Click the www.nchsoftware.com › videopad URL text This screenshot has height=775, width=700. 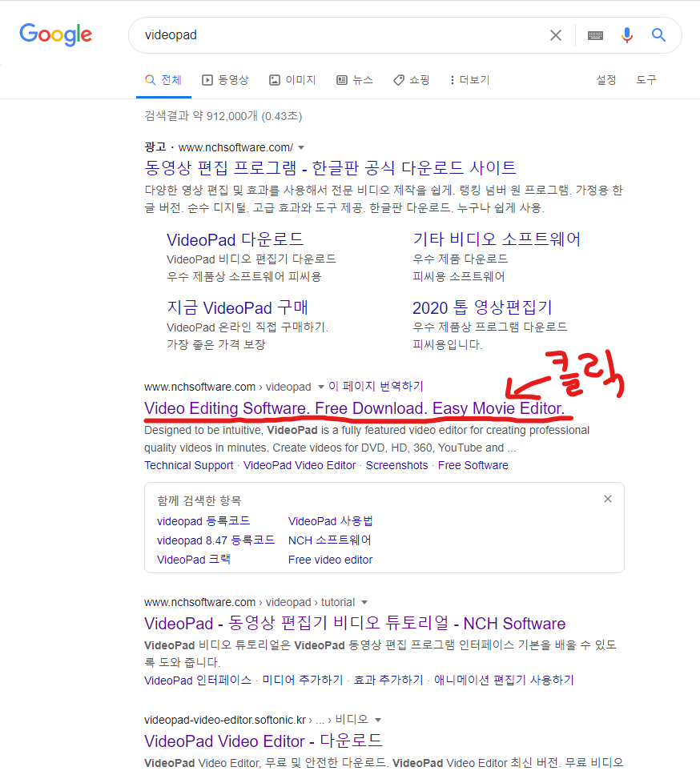click(x=228, y=387)
